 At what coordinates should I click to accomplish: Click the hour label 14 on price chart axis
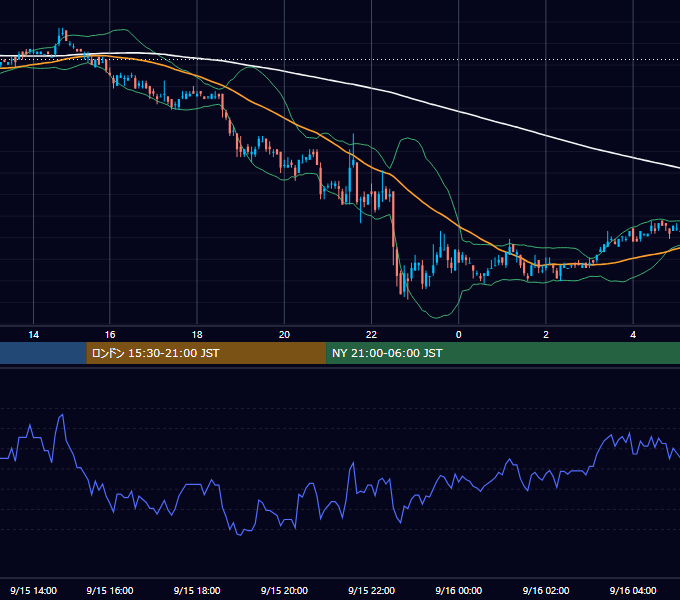point(33,334)
